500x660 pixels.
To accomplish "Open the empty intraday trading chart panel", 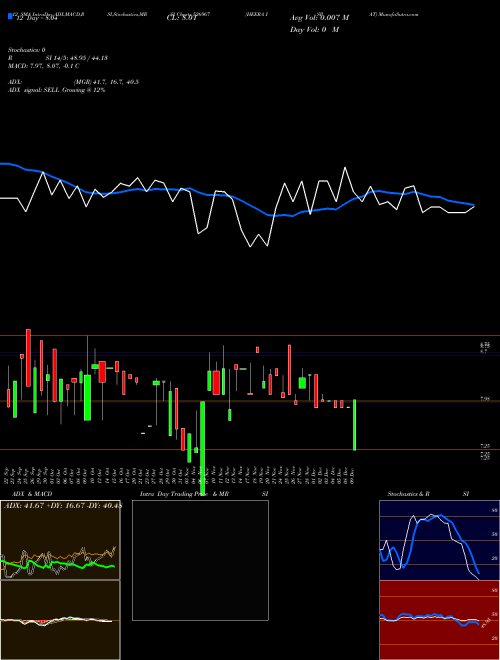I will click(x=200, y=560).
